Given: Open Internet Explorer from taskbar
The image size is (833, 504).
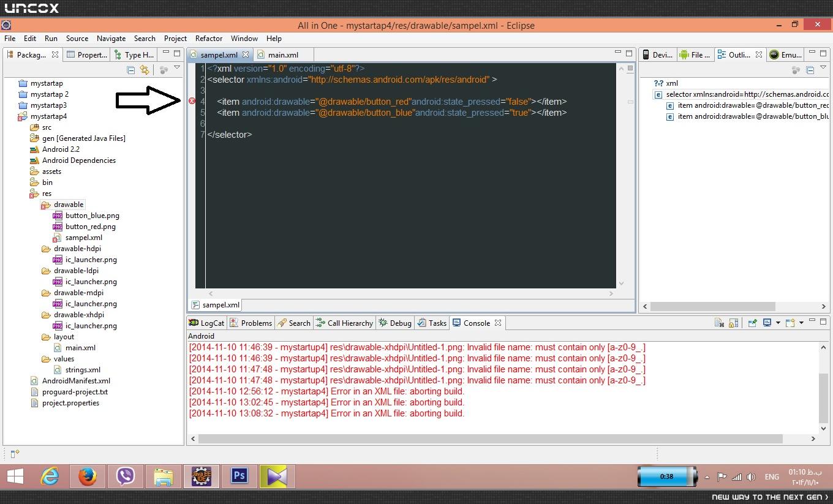Looking at the screenshot, I should 50,476.
